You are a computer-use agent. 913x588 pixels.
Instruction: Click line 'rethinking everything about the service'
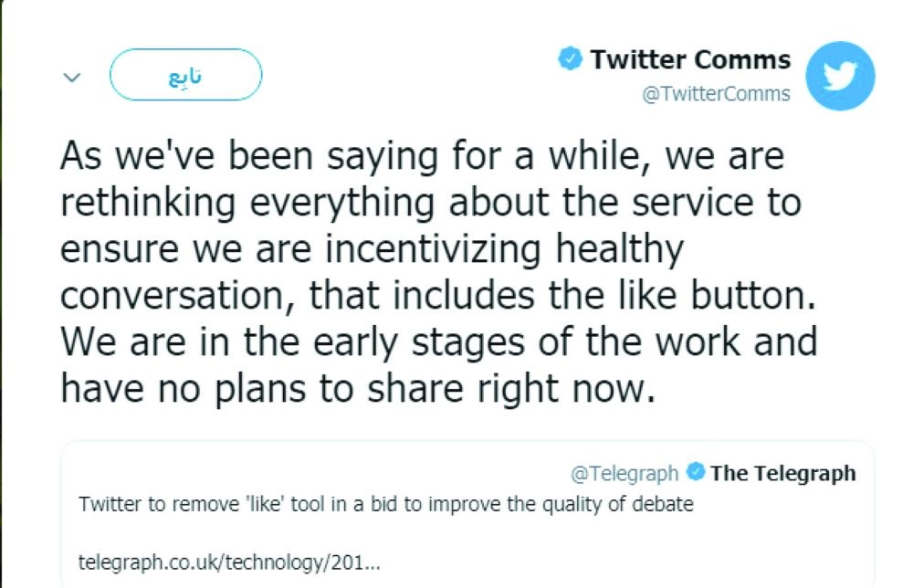point(429,204)
